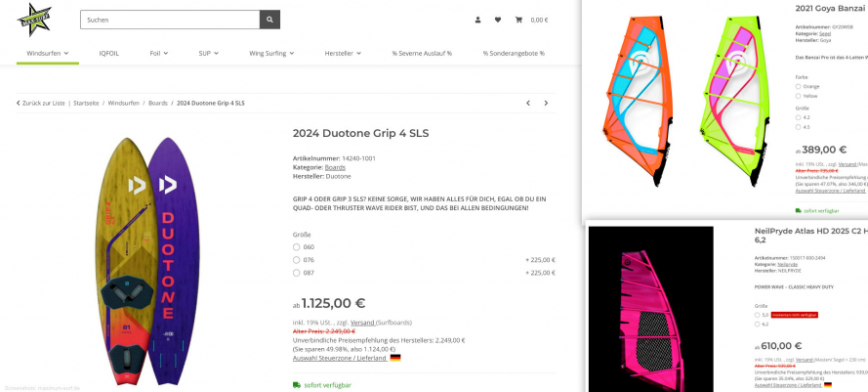Click into the Suchen search field
868x392 pixels.
pos(170,20)
